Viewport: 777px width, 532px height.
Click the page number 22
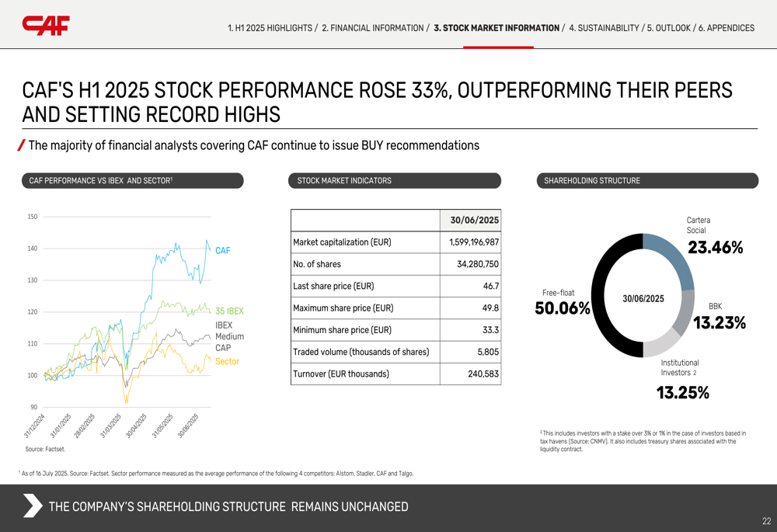(767, 521)
